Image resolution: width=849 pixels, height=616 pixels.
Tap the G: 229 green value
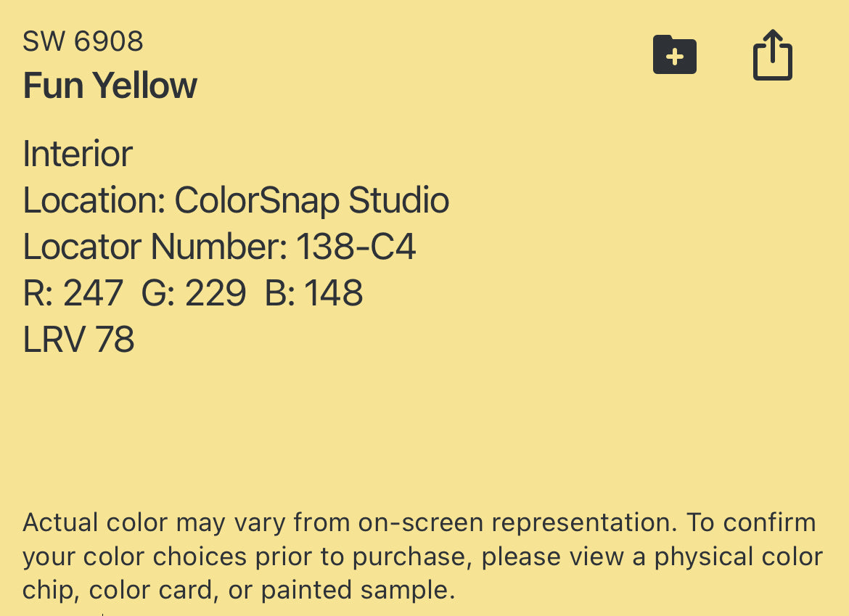(193, 293)
